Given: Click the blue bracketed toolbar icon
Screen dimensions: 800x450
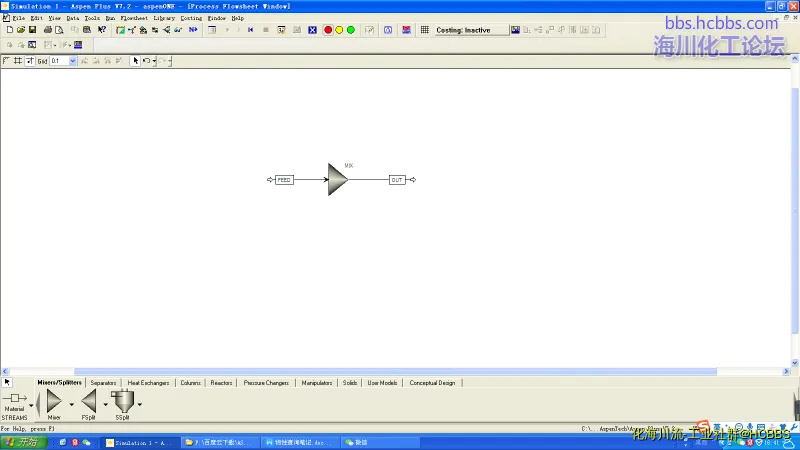Looking at the screenshot, I should (x=388, y=30).
